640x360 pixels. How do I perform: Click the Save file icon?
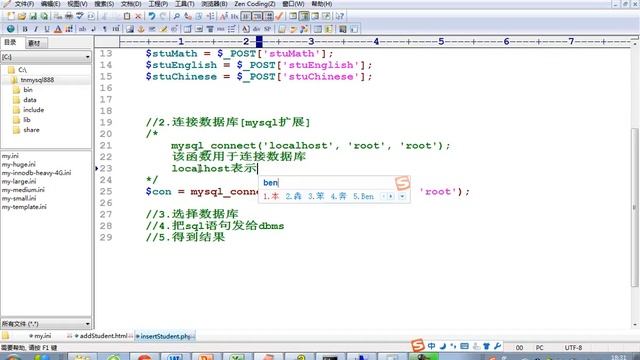(33, 16)
